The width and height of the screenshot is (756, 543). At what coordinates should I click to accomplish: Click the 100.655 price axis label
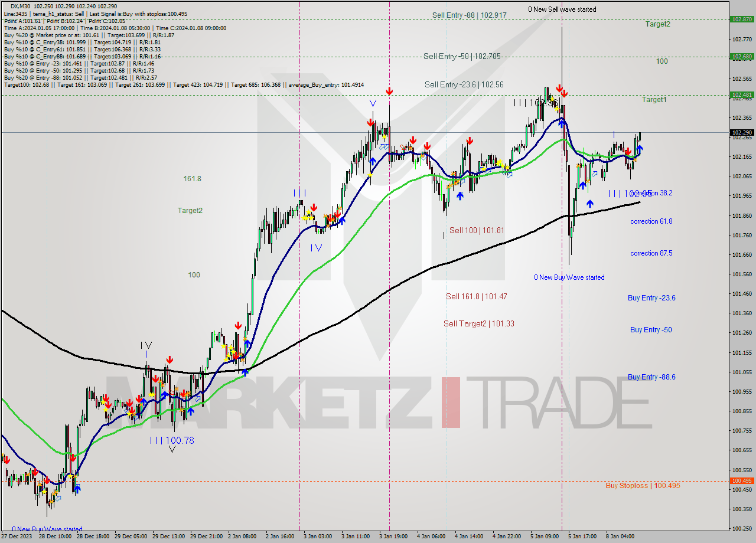coord(742,450)
